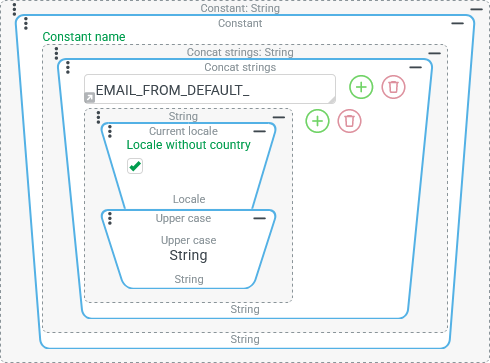Click the Locale without country label
Screen dimensions: 490x363
(189, 145)
